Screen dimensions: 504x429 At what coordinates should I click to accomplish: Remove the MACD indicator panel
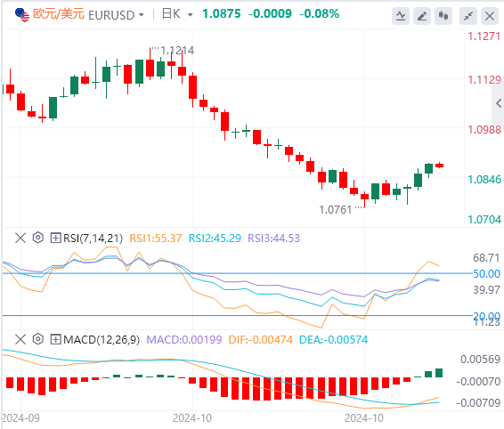[x=20, y=339]
